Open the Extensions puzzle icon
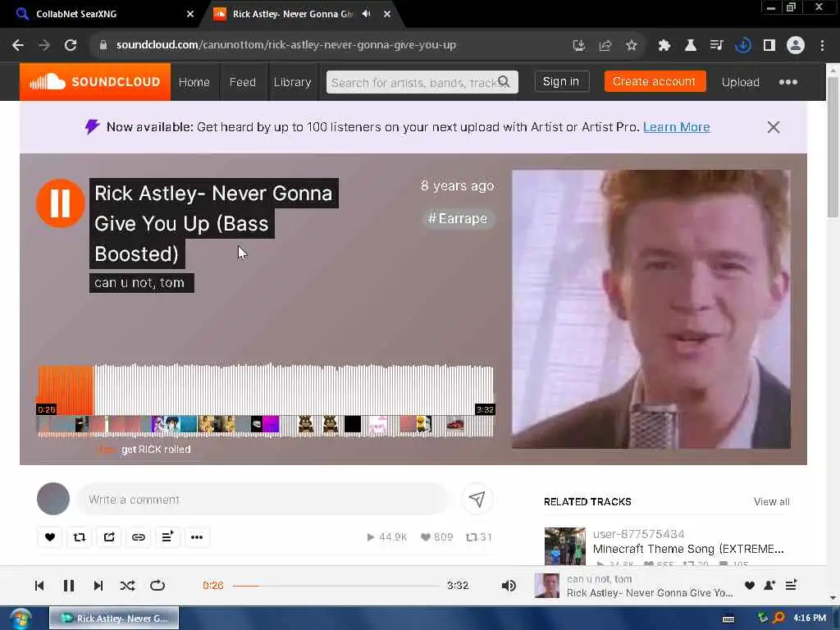The height and width of the screenshot is (630, 840). pyautogui.click(x=664, y=46)
